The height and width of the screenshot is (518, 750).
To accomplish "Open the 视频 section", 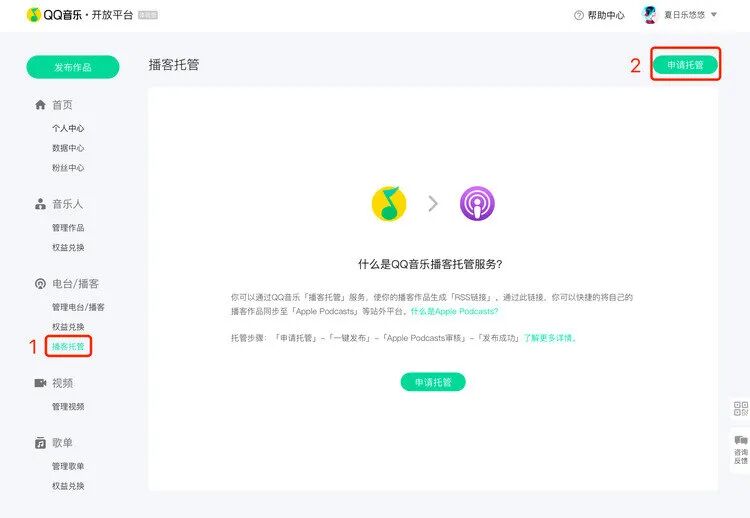I will point(63,383).
